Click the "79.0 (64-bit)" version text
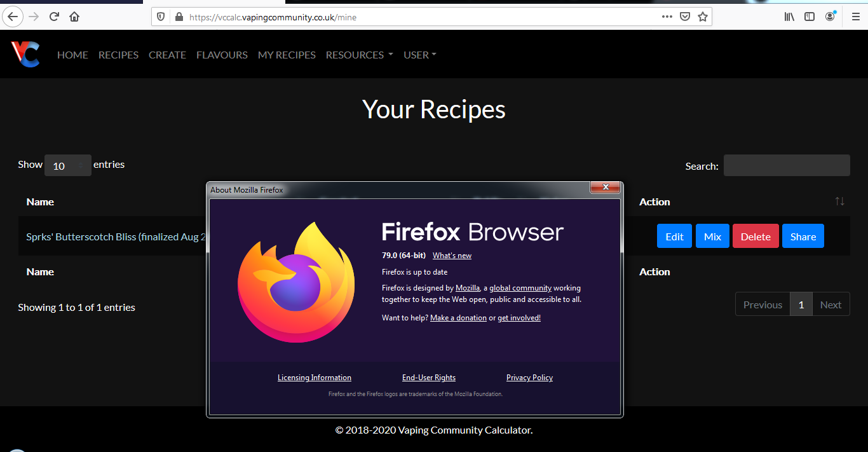This screenshot has width=868, height=452. tap(403, 256)
